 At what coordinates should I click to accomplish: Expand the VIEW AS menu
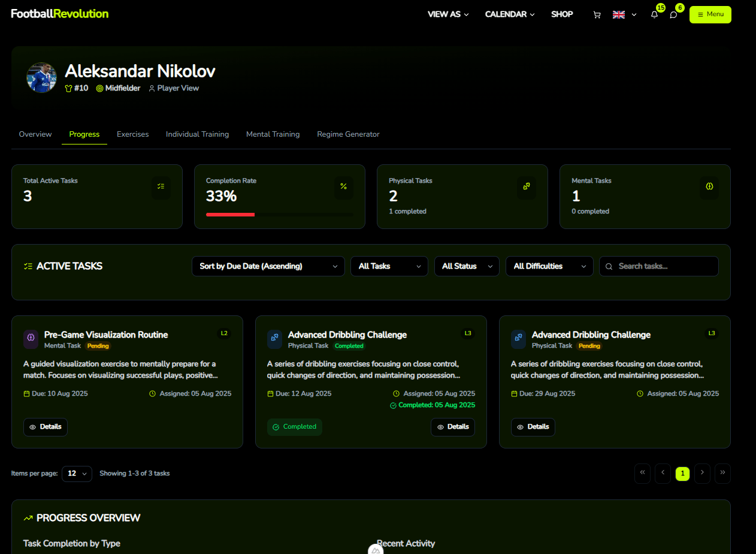click(448, 14)
